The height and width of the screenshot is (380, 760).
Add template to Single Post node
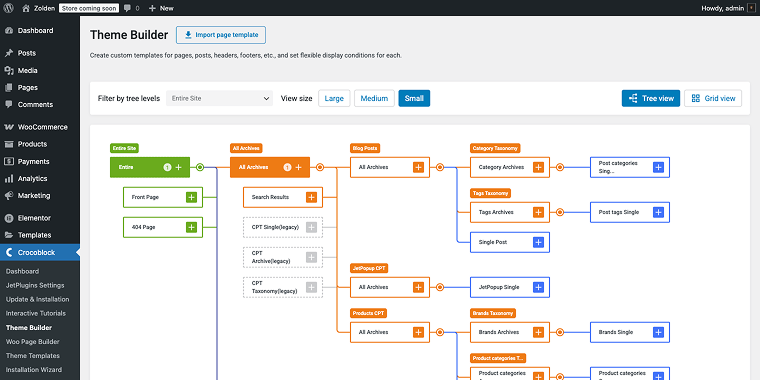(538, 242)
